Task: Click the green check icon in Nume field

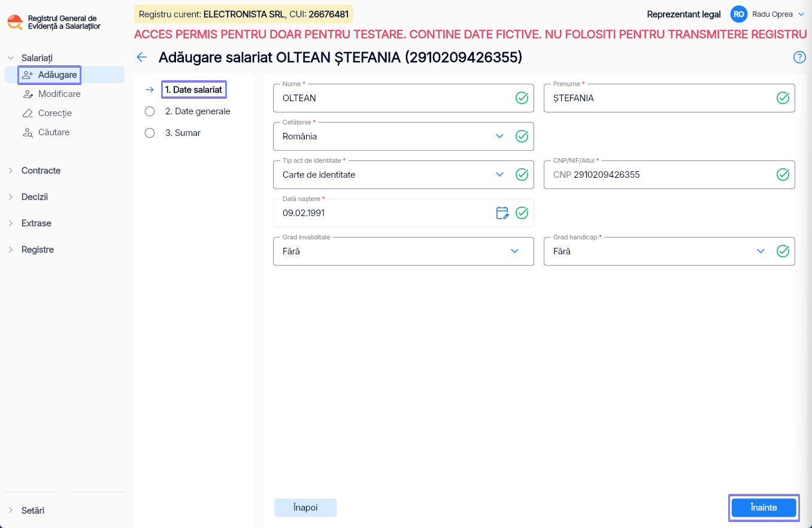Action: point(522,98)
